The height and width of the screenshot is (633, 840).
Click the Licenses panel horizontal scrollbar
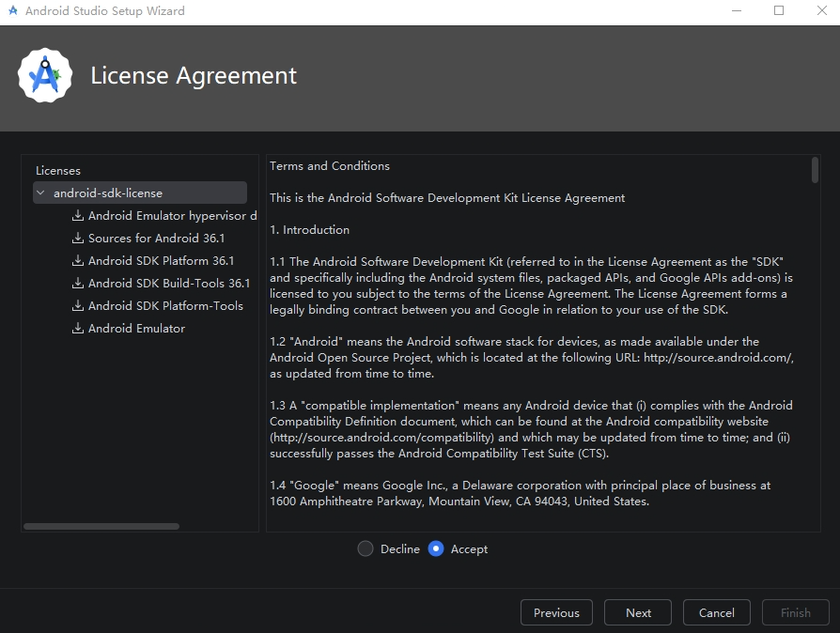(101, 527)
